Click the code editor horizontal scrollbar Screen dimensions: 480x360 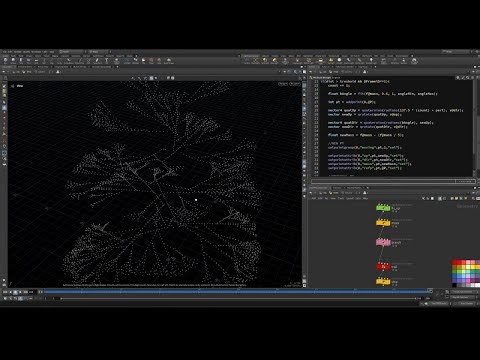pos(392,181)
